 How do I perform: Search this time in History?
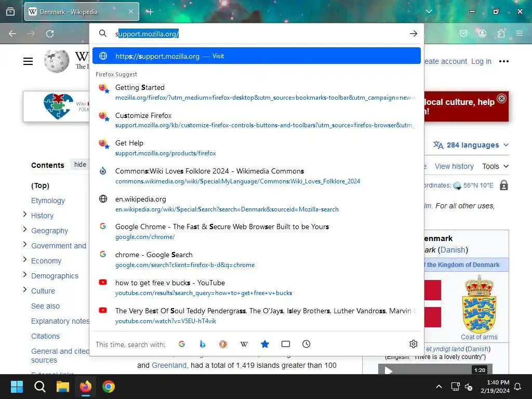click(306, 344)
